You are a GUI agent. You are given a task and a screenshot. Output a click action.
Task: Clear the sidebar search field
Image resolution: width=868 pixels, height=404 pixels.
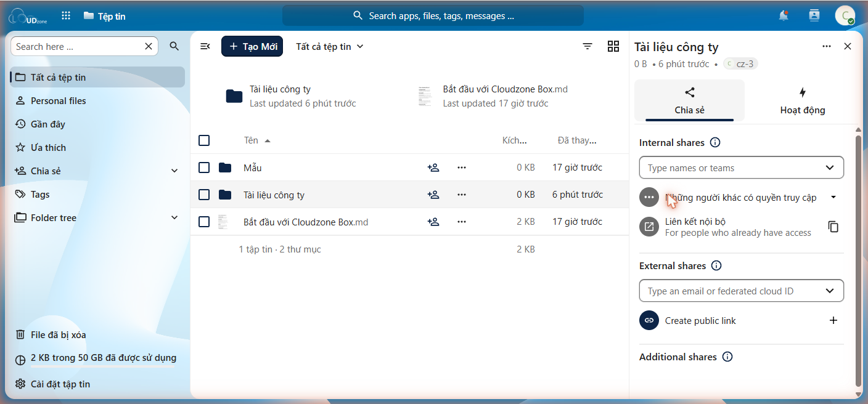coord(149,46)
